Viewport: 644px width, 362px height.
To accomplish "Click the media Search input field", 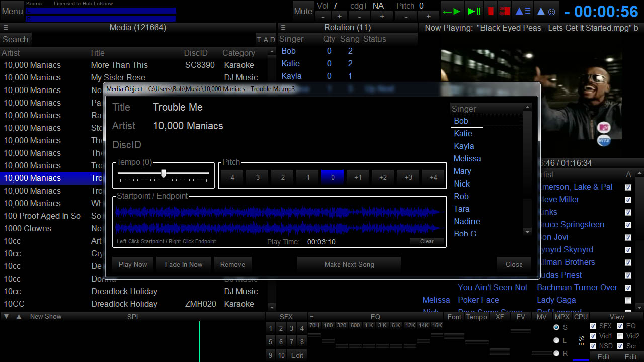I will click(x=143, y=39).
